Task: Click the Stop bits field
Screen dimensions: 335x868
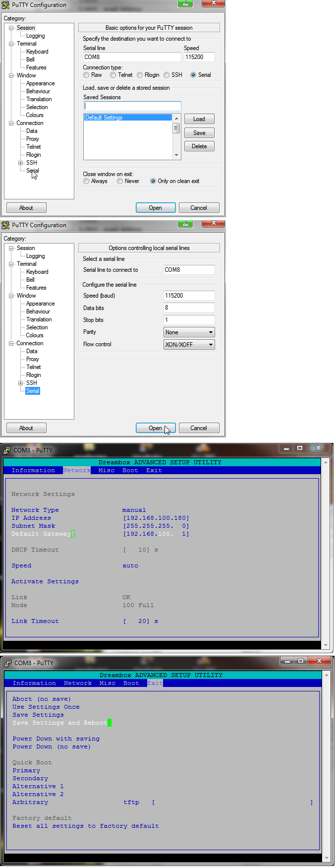Action: coord(189,320)
